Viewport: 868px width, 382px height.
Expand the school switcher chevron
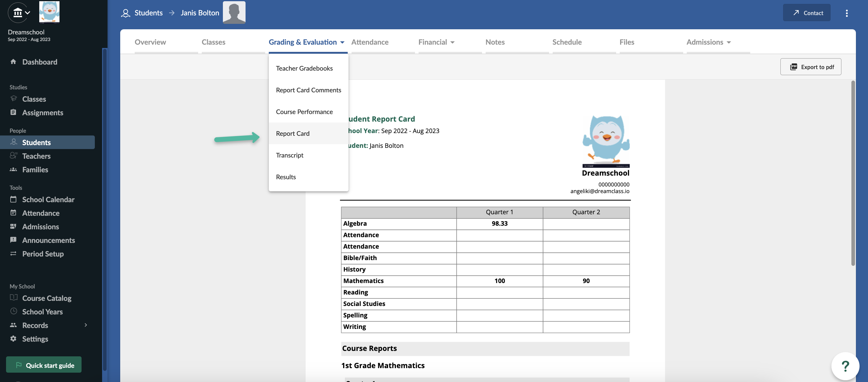coord(27,12)
